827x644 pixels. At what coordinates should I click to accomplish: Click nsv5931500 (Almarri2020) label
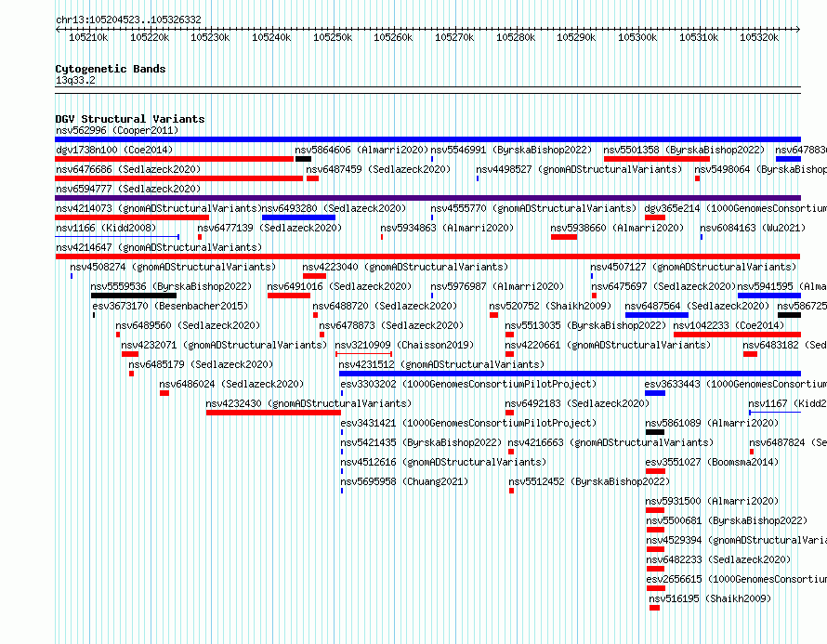[x=712, y=501]
